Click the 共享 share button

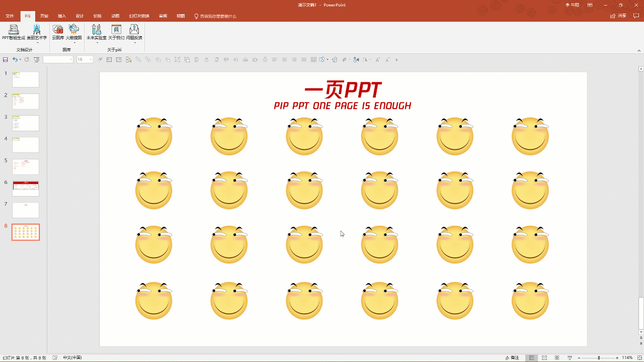(619, 16)
